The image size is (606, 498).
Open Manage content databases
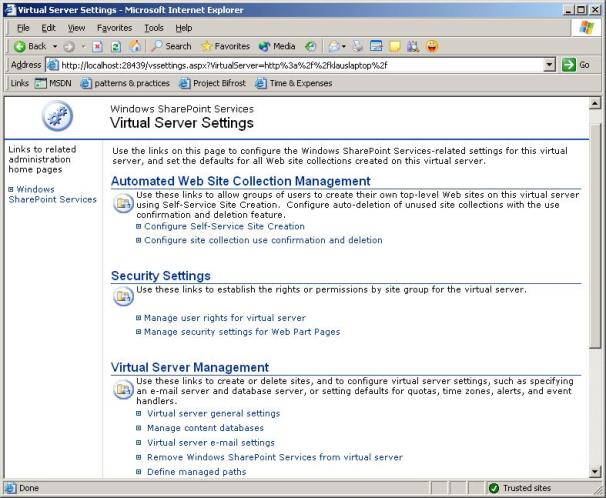[x=205, y=428]
